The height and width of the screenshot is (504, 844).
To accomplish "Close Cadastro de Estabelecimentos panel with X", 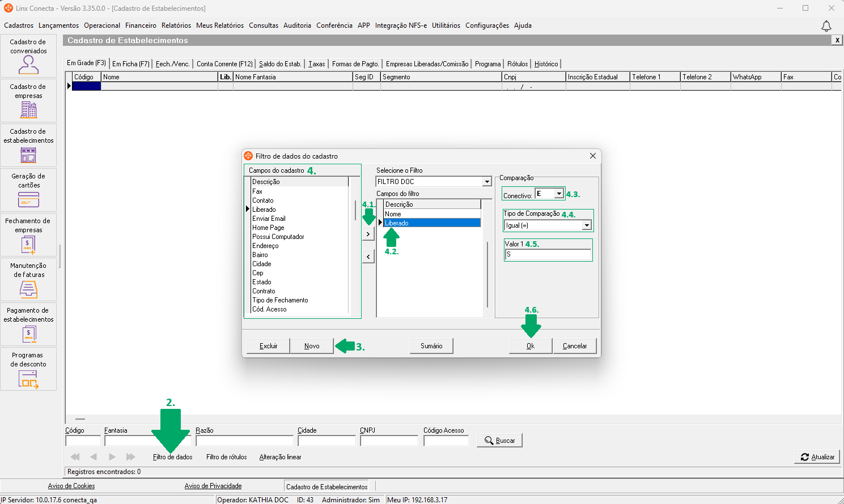I will [837, 40].
